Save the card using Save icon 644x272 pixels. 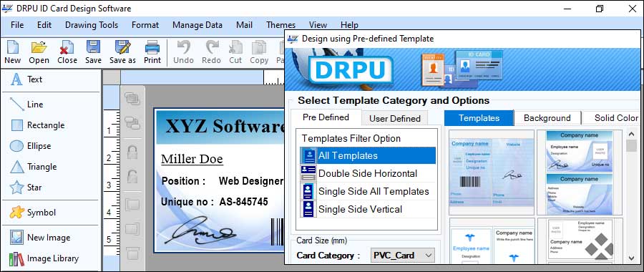[93, 52]
